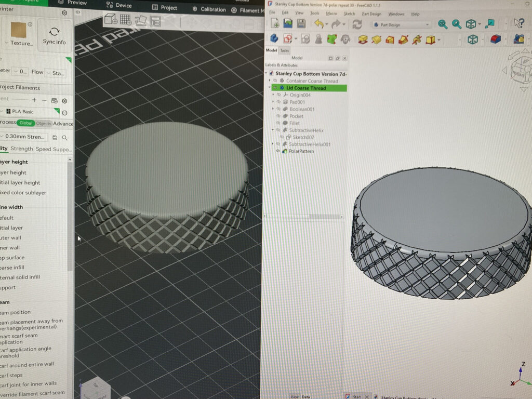Expand the Container Coarse Thread body
This screenshot has width=532, height=399.
coord(270,81)
